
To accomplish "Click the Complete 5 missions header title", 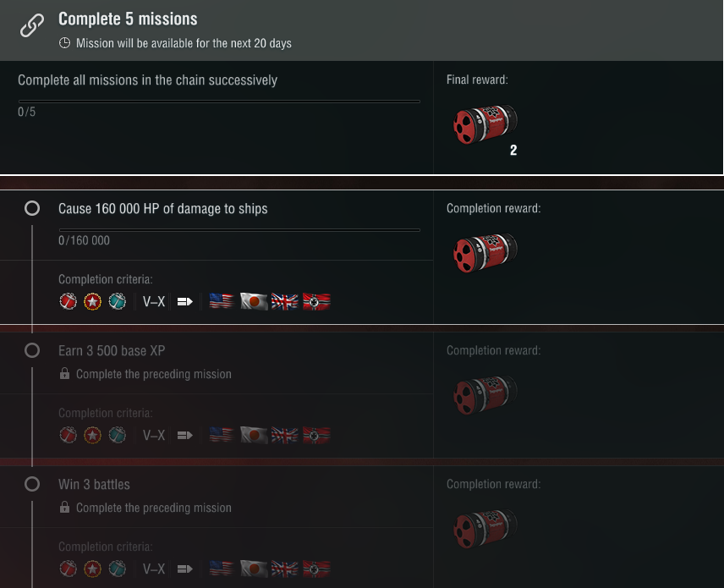I will point(128,19).
